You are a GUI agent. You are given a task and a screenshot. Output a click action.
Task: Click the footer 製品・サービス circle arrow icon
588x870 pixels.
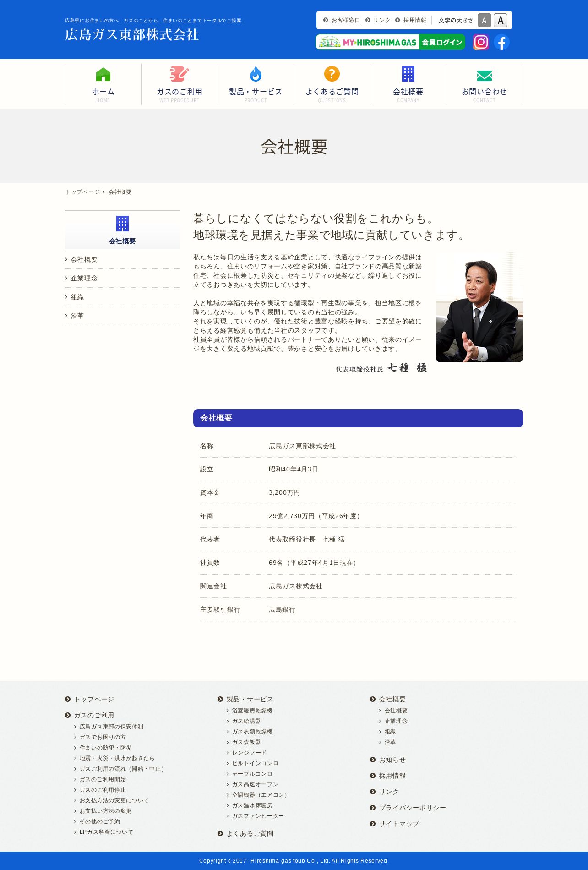coord(220,699)
